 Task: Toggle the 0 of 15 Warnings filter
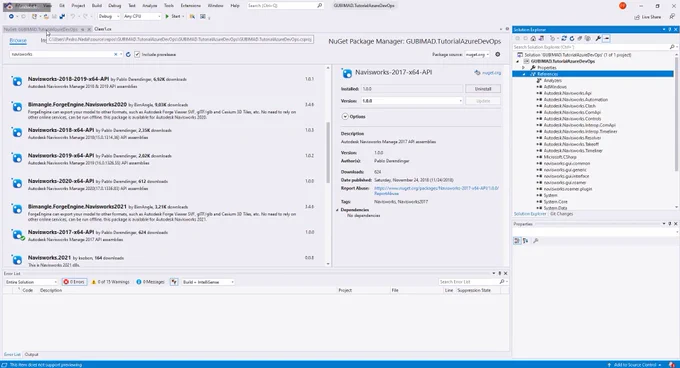tap(110, 282)
